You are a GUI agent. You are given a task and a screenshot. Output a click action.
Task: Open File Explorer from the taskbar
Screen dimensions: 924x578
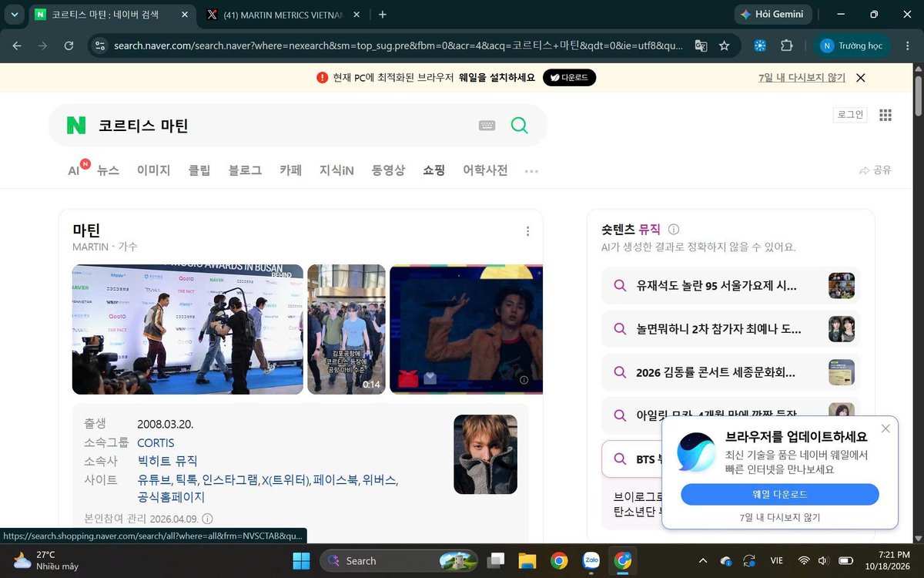[x=527, y=560]
